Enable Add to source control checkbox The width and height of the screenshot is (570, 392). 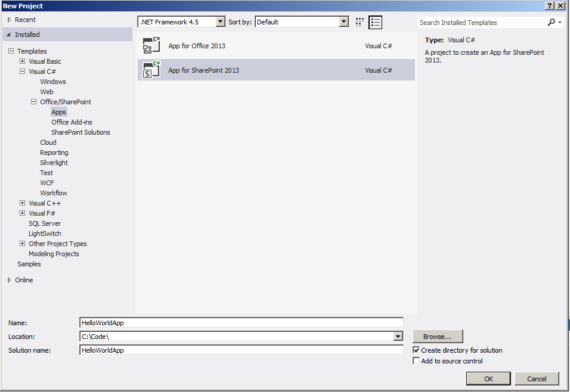[x=416, y=361]
